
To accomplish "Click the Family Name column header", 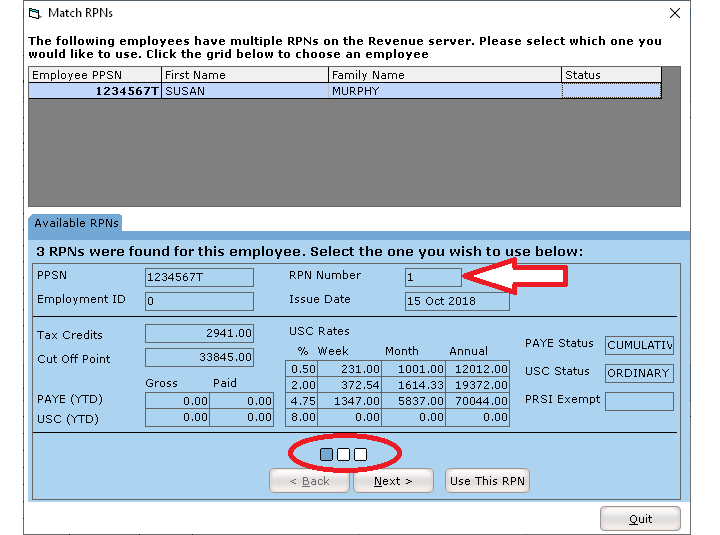I will (445, 75).
